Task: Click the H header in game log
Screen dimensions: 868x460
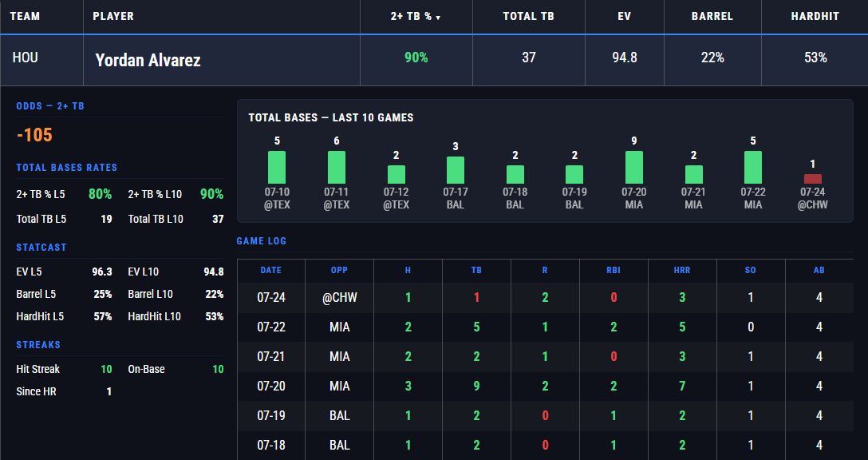Action: click(408, 271)
